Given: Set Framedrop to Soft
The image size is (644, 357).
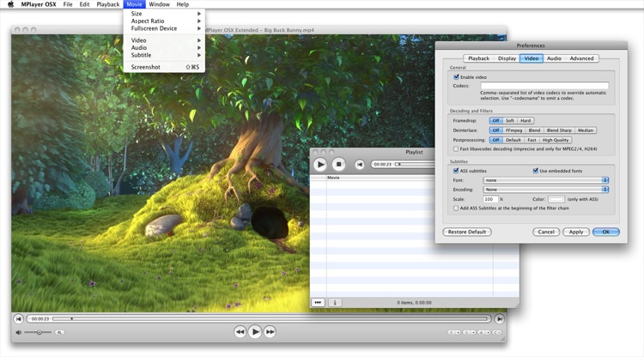Looking at the screenshot, I should tap(510, 121).
